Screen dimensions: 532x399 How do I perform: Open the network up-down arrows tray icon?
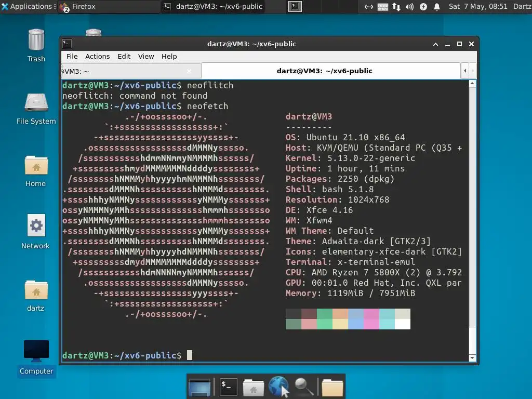[396, 7]
